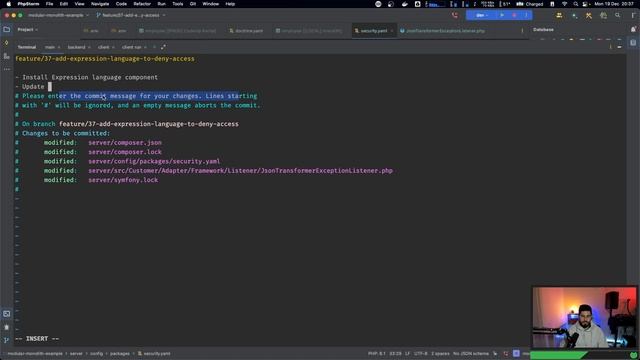Click the webcam video overlay thumbnail
The image size is (640, 360).
(x=584, y=317)
